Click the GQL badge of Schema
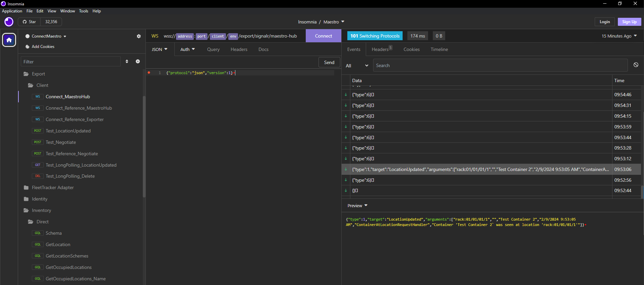This screenshot has width=644, height=285. tap(38, 233)
